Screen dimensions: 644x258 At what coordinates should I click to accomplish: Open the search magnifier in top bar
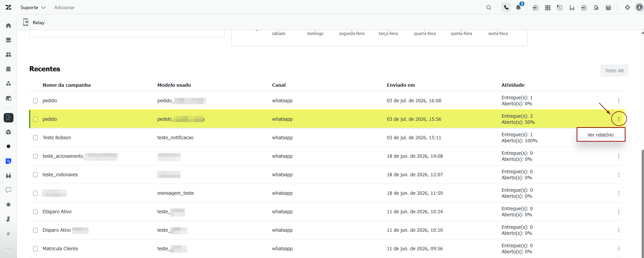pos(489,7)
